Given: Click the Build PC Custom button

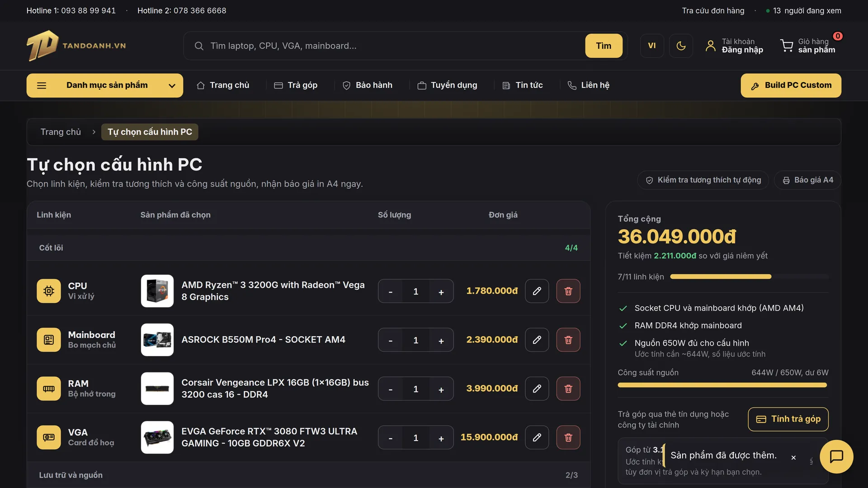Looking at the screenshot, I should [x=791, y=85].
